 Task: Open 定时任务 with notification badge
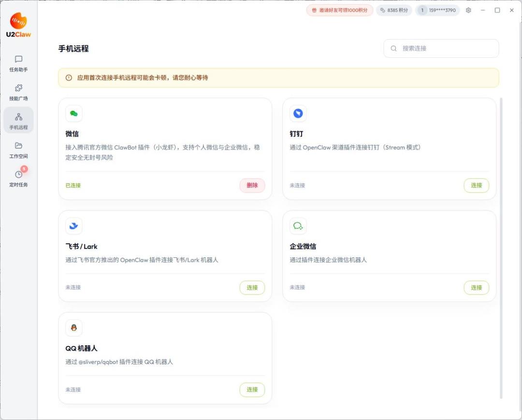pos(18,178)
